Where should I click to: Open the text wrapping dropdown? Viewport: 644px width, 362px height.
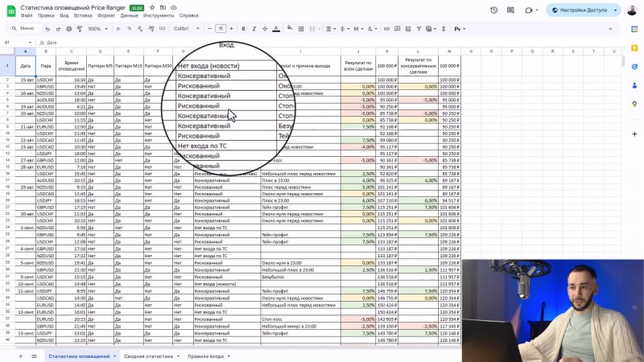click(357, 29)
